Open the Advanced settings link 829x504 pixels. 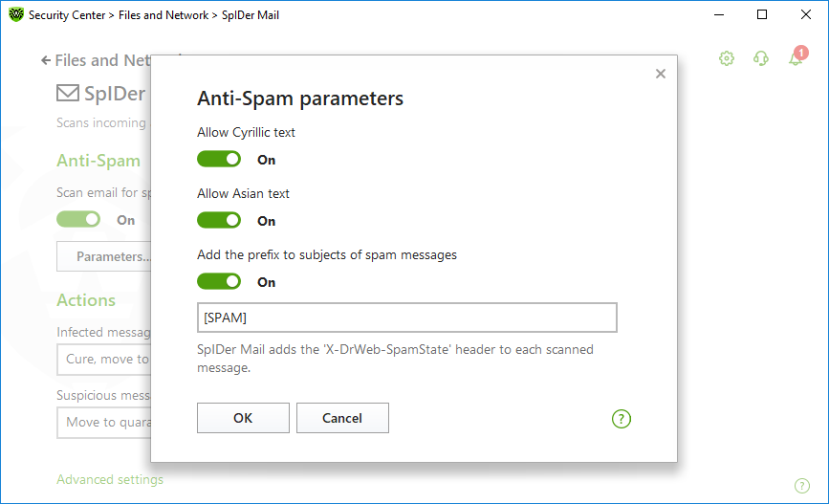[x=110, y=480]
